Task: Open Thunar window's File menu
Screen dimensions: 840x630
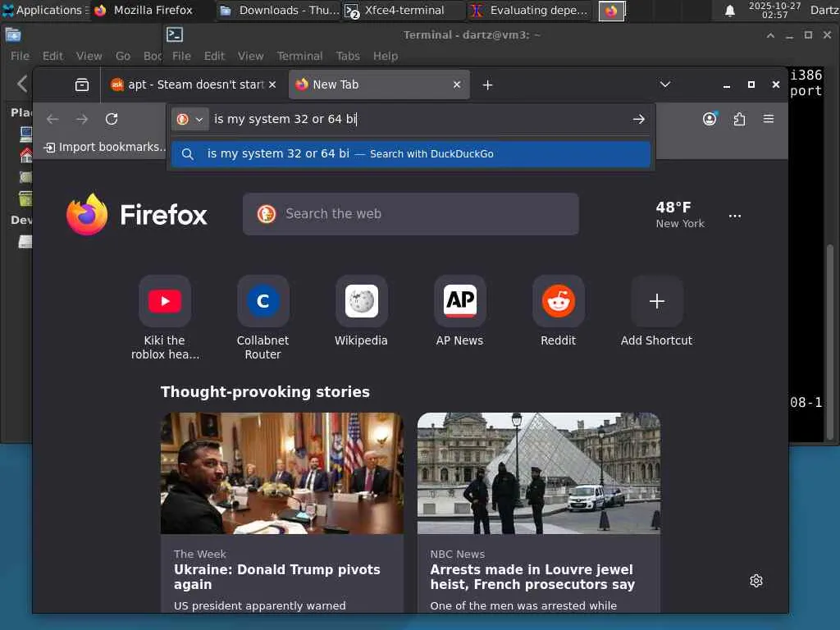Action: pos(20,56)
